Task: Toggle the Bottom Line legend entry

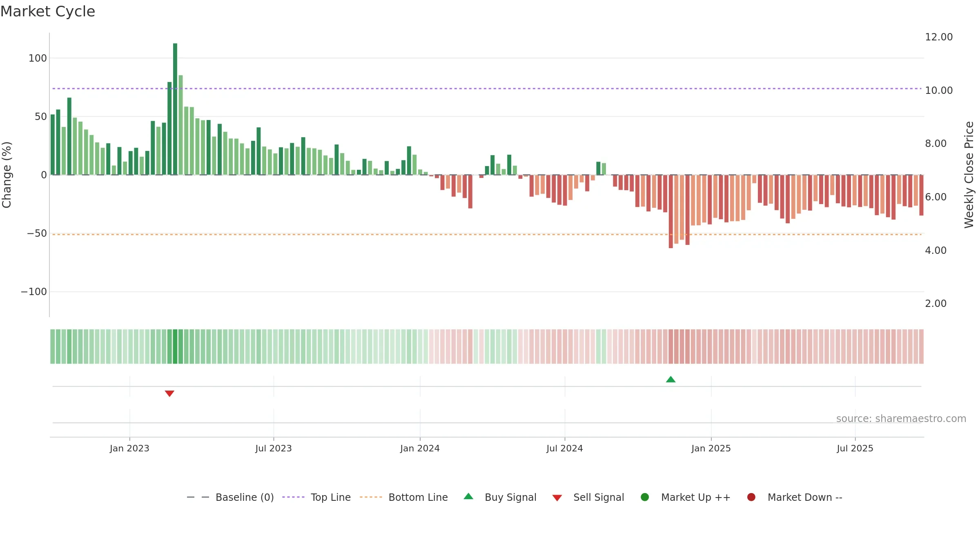Action: pos(404,497)
